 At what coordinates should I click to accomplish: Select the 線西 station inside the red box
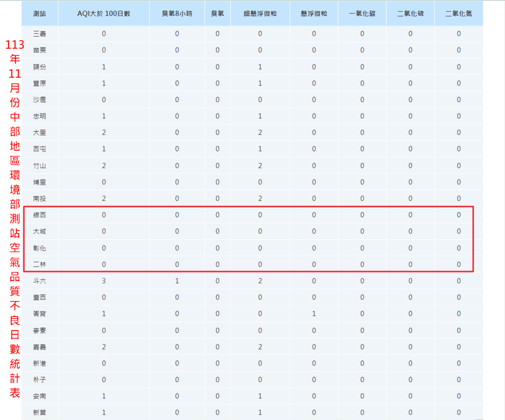(40, 215)
